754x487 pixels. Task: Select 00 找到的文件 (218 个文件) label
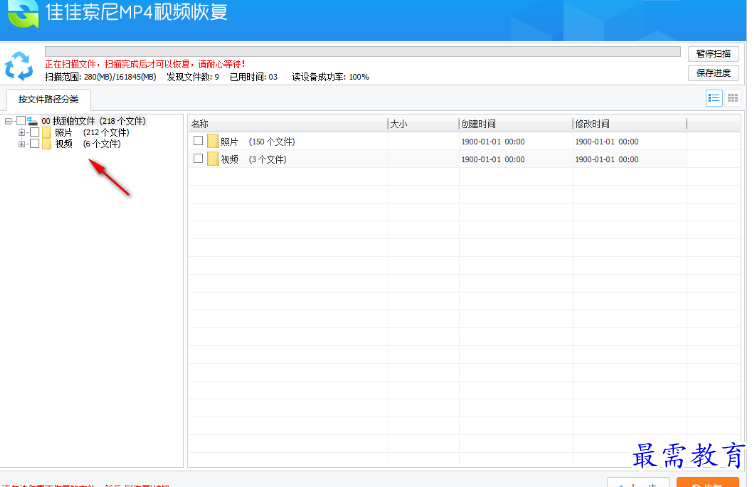tap(93, 121)
